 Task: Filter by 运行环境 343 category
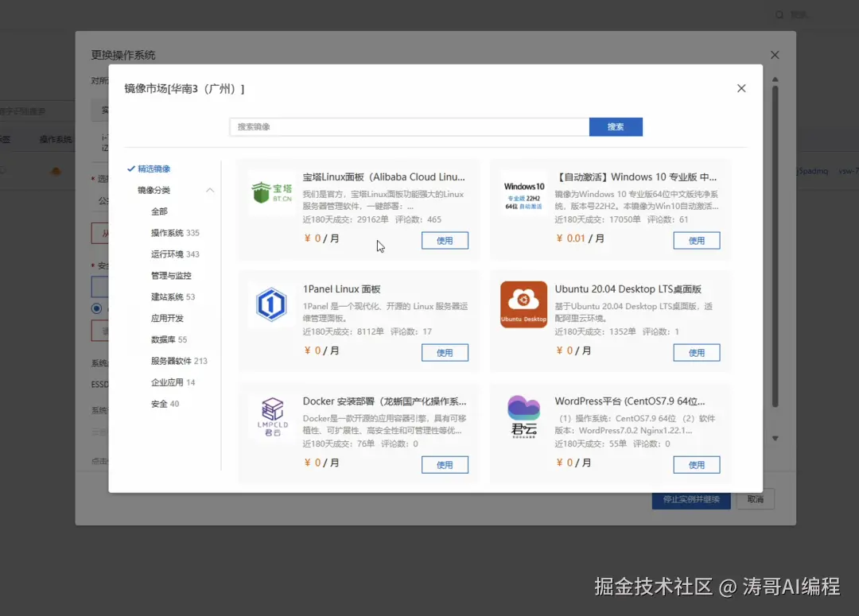175,254
